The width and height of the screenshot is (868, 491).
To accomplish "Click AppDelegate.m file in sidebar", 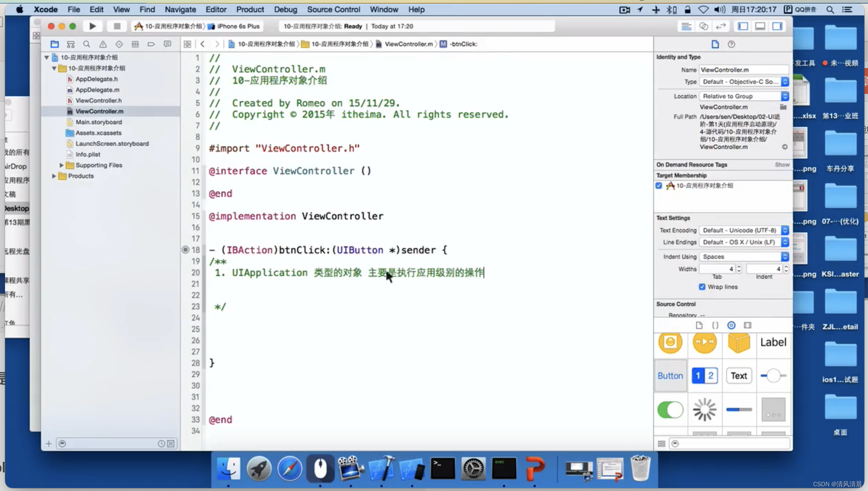I will click(98, 90).
